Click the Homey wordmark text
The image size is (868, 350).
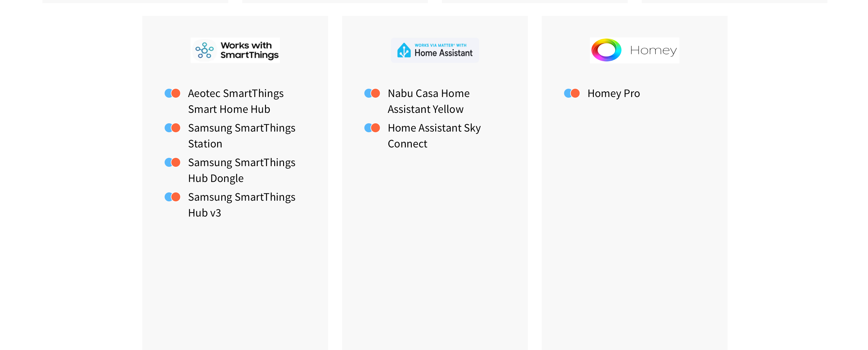653,50
